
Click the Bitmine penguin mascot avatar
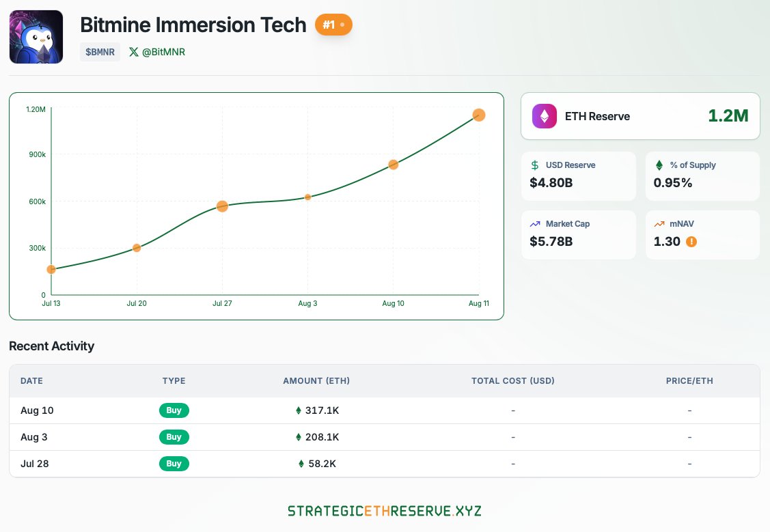point(36,36)
